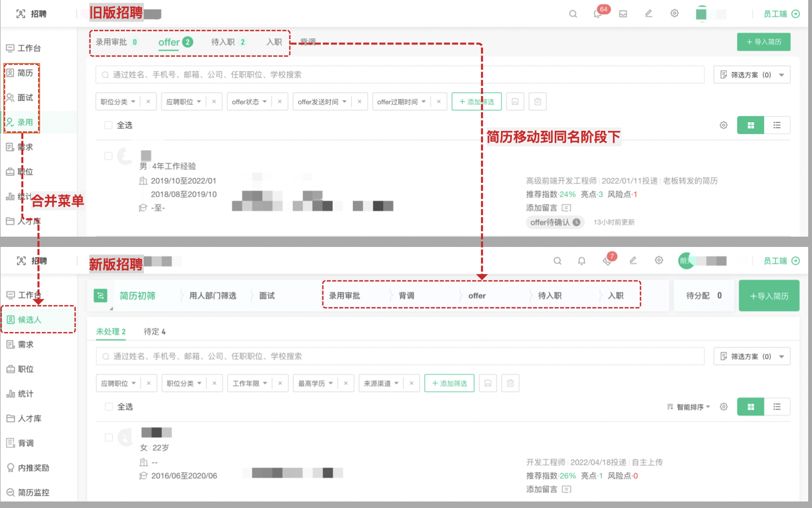Switch to the 录用审批 0 tab in old version
The width and height of the screenshot is (812, 508).
[x=117, y=42]
